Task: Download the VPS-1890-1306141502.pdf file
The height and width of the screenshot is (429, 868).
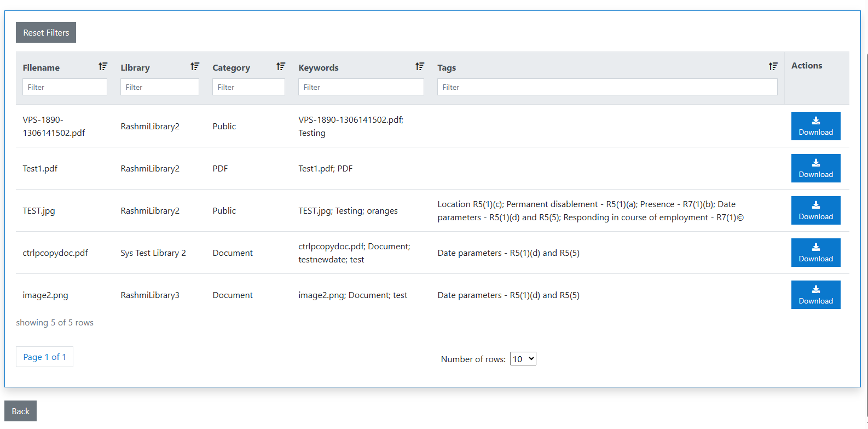Action: click(x=815, y=126)
